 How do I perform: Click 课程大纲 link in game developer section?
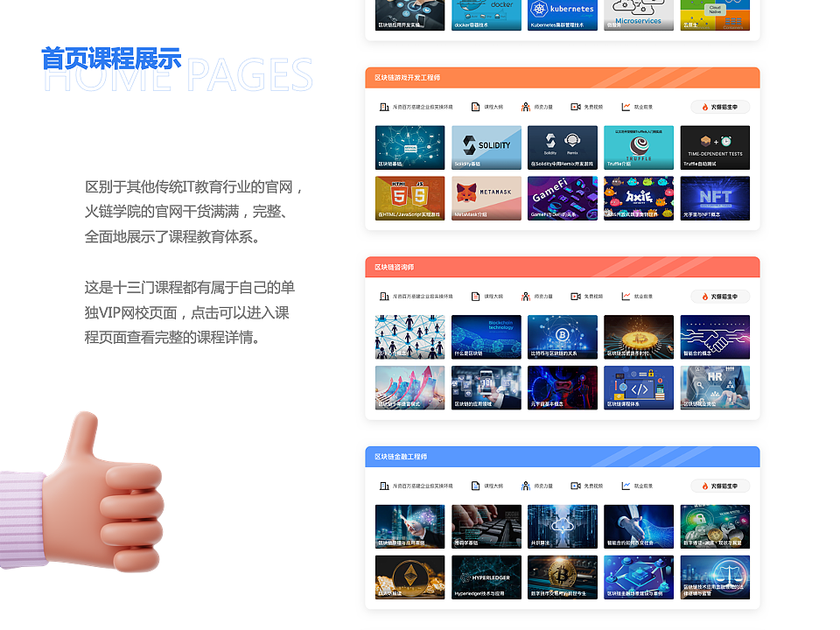pos(493,107)
